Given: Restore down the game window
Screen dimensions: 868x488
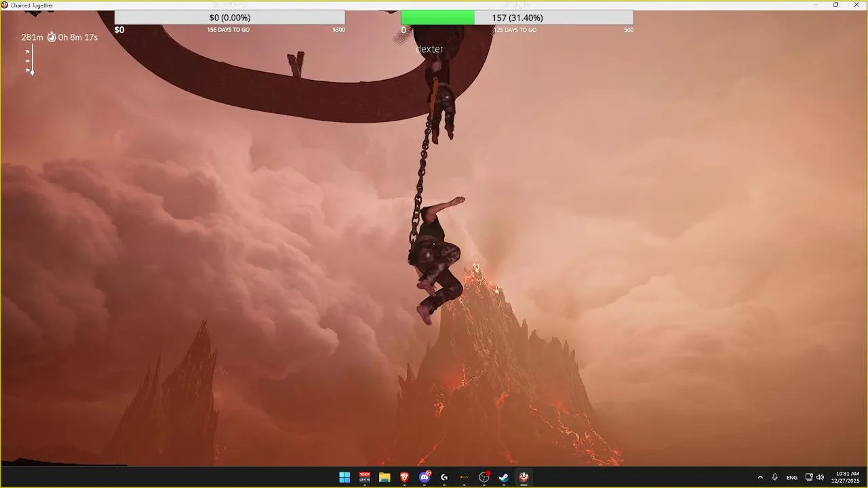Looking at the screenshot, I should click(835, 5).
